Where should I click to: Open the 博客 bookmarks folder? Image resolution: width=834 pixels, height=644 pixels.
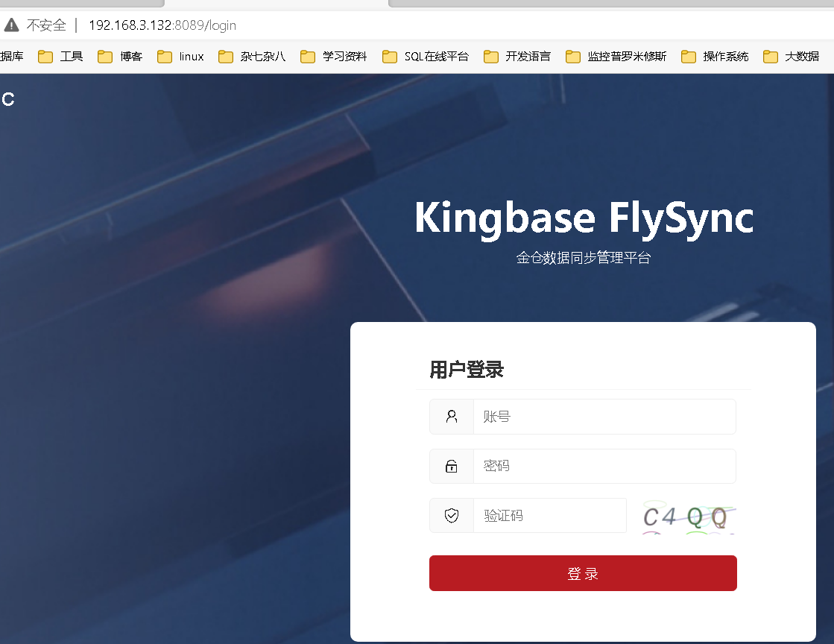click(x=120, y=57)
